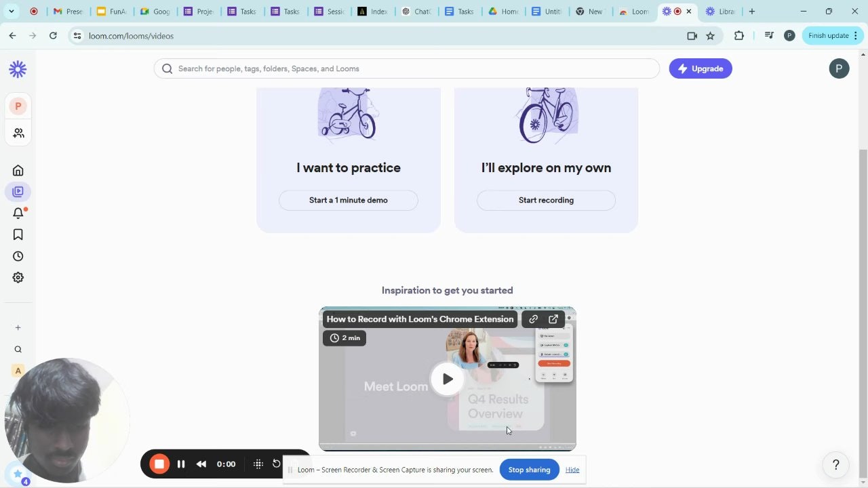868x488 pixels.
Task: Open inspiration video in new tab icon
Action: 553,319
